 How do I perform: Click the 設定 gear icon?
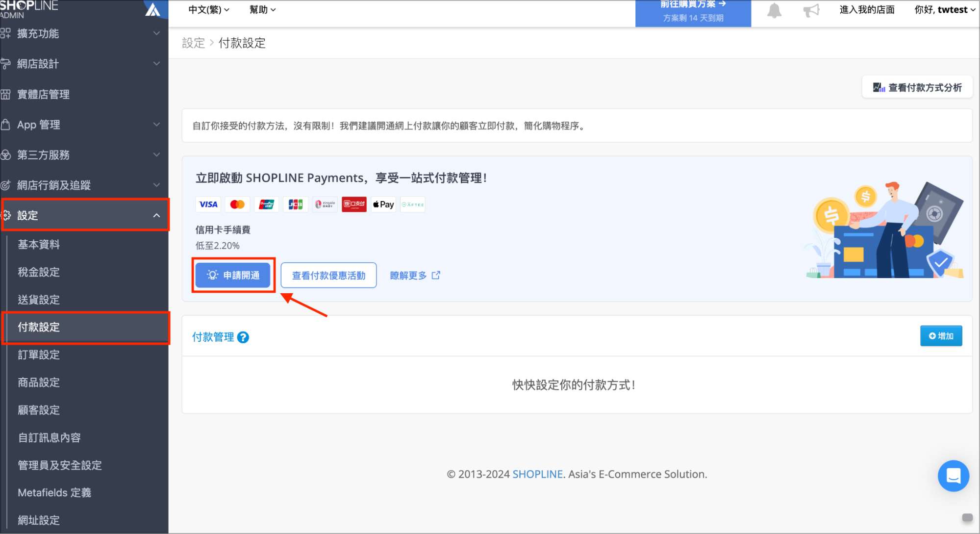click(6, 215)
